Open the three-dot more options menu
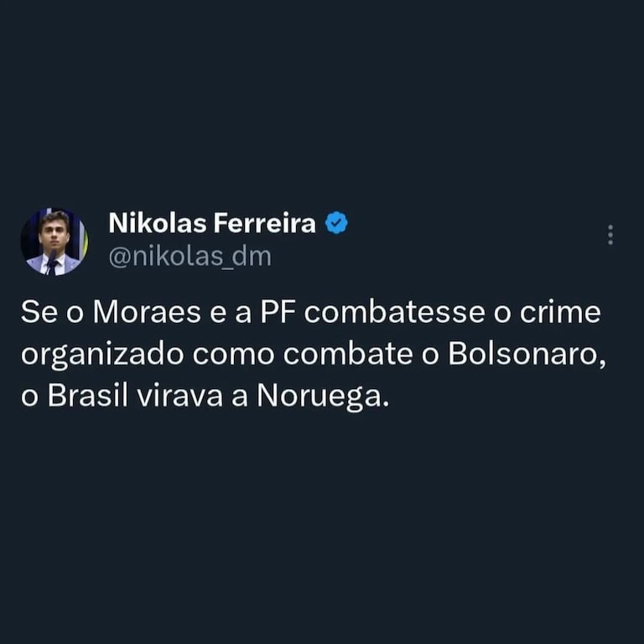Image resolution: width=644 pixels, height=644 pixels. pyautogui.click(x=610, y=236)
